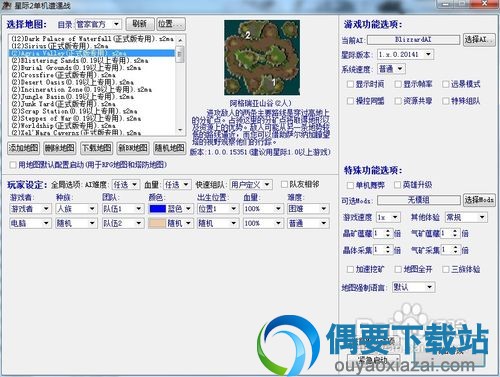Image resolution: width=500 pixels, height=377 pixels.
Task: Toggle the 显示时间 checkbox
Action: pyautogui.click(x=350, y=84)
